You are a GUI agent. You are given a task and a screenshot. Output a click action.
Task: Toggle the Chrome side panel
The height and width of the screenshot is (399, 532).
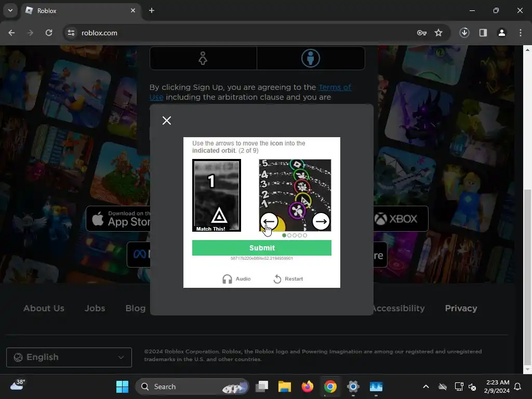point(483,33)
